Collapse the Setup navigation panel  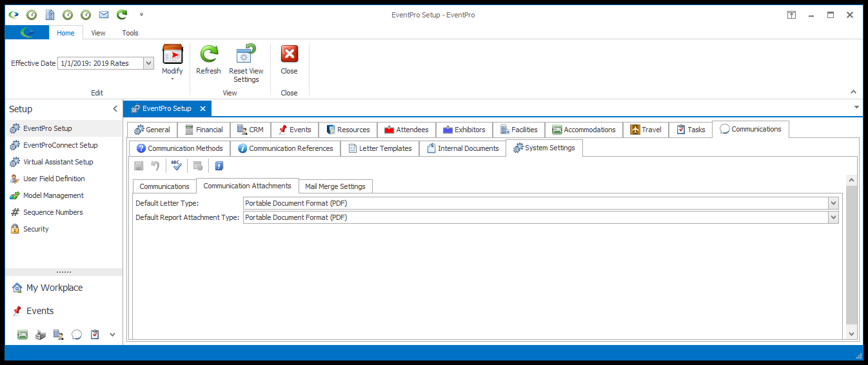coord(115,109)
